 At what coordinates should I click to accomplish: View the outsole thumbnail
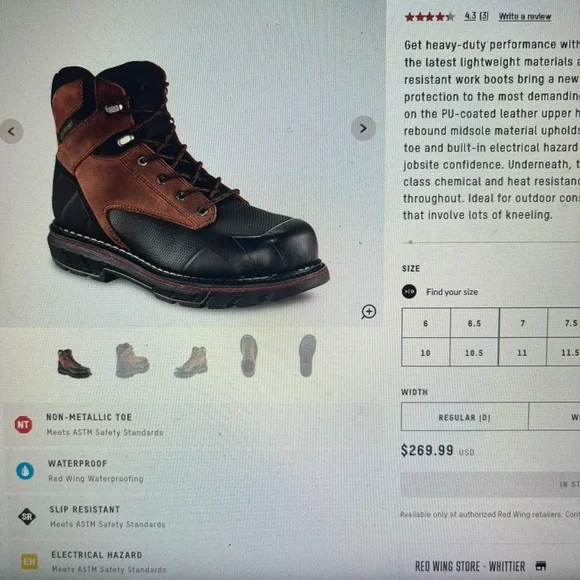307,355
